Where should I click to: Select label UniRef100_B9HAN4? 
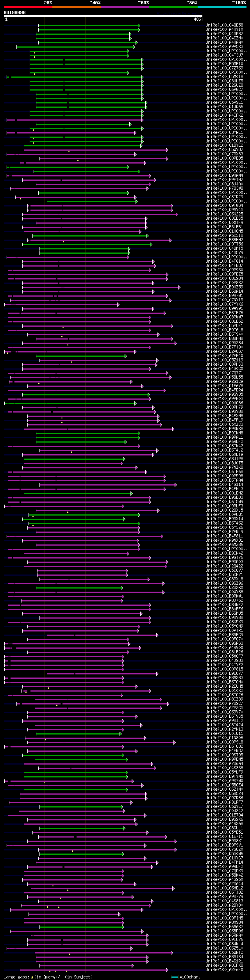coord(224,176)
